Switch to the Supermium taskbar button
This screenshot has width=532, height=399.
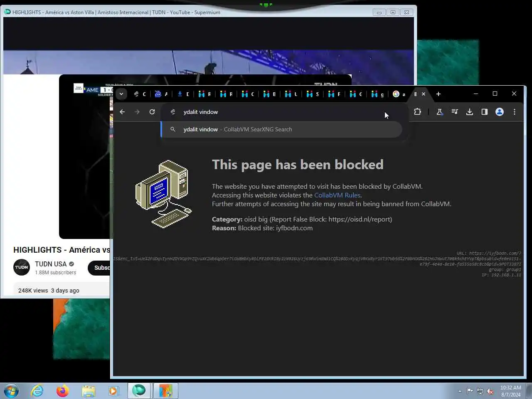pyautogui.click(x=139, y=391)
